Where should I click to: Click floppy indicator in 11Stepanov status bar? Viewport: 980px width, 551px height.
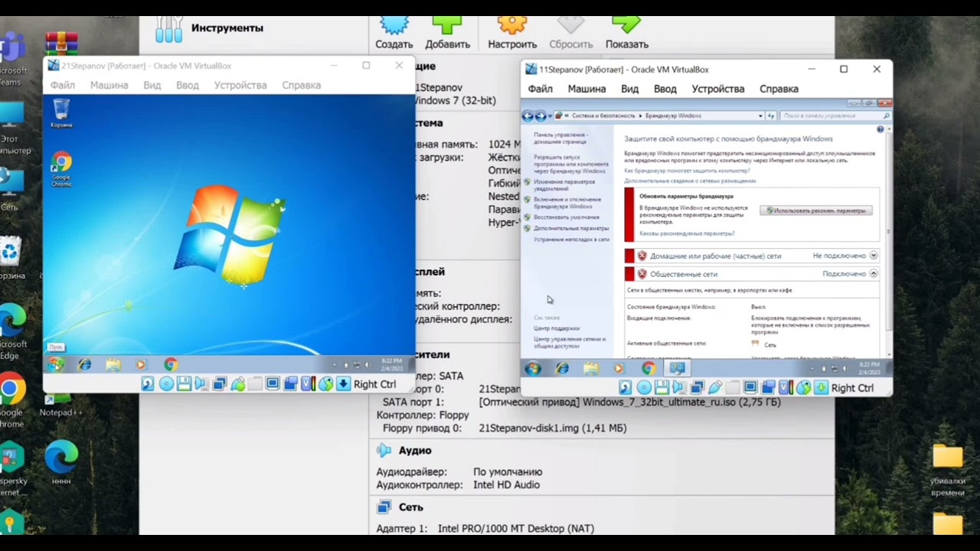[x=662, y=388]
